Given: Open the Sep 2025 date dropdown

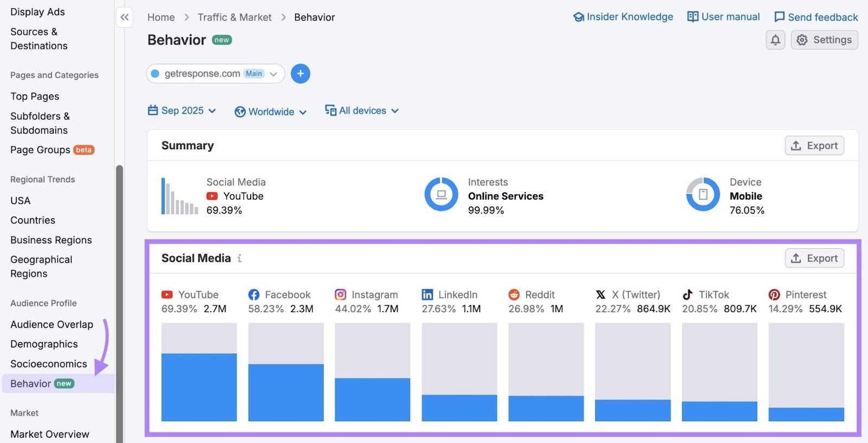Looking at the screenshot, I should click(x=182, y=111).
